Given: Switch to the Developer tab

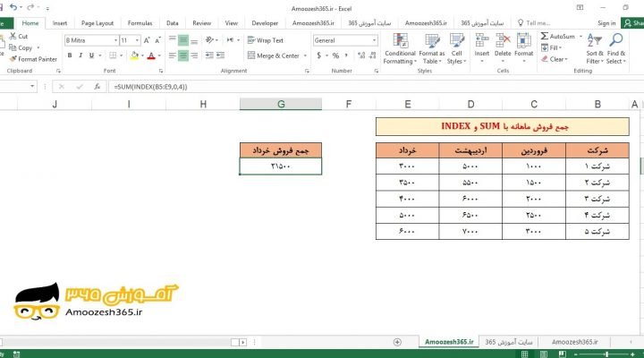Looking at the screenshot, I should point(265,23).
